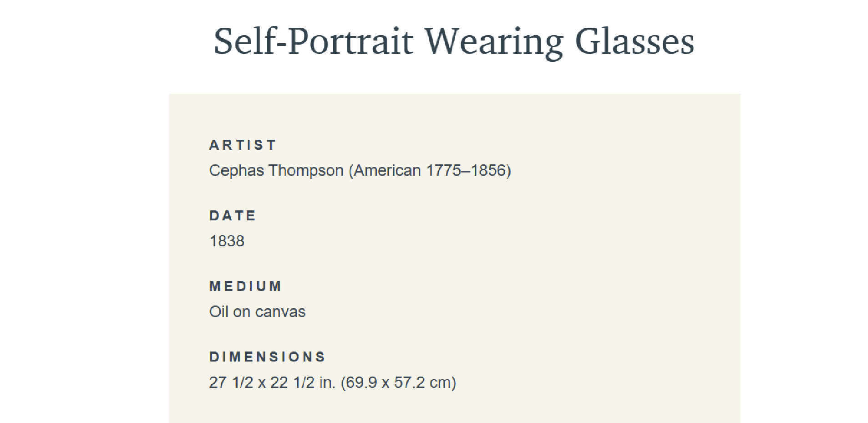This screenshot has height=423, width=868.
Task: Click the date value 1838
Action: 227,241
